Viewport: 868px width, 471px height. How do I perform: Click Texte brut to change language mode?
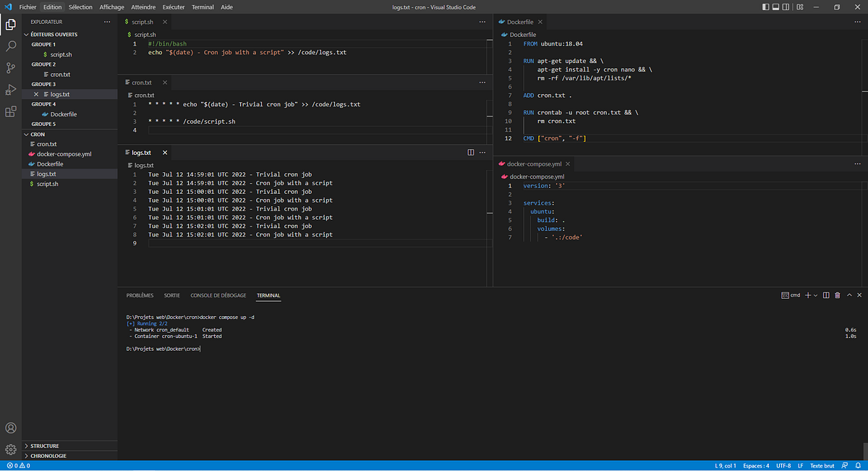[821, 466]
